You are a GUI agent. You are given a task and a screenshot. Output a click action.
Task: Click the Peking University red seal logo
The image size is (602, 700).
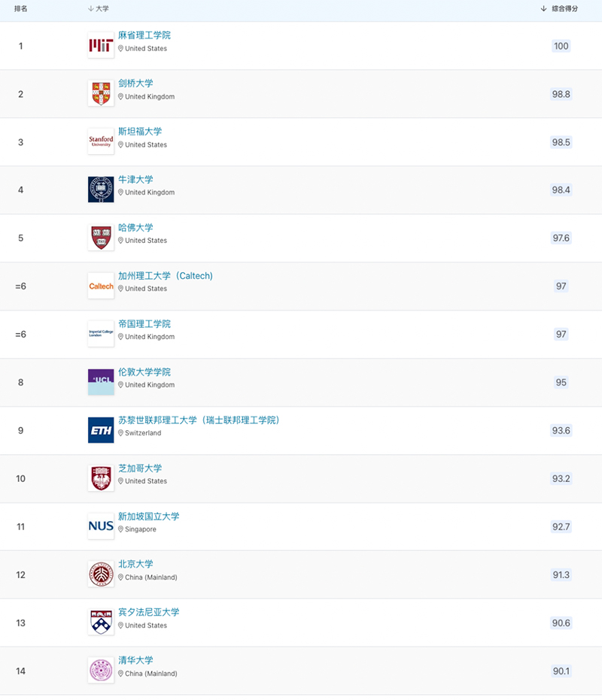[x=101, y=574]
